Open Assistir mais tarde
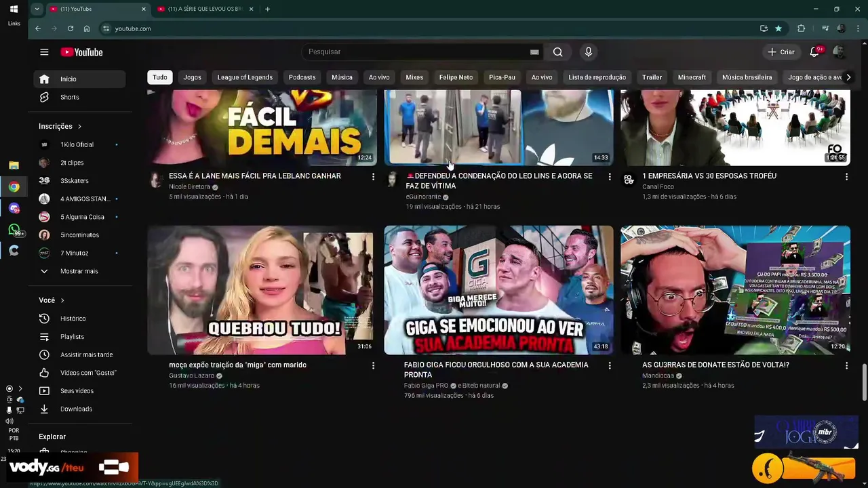This screenshot has width=868, height=488. [x=80, y=354]
